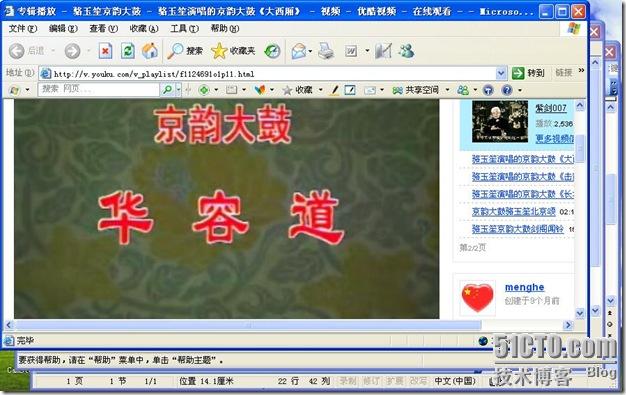Image resolution: width=626 pixels, height=395 pixels.
Task: Open Favorites (收藏夹) star button
Action: coord(233,51)
